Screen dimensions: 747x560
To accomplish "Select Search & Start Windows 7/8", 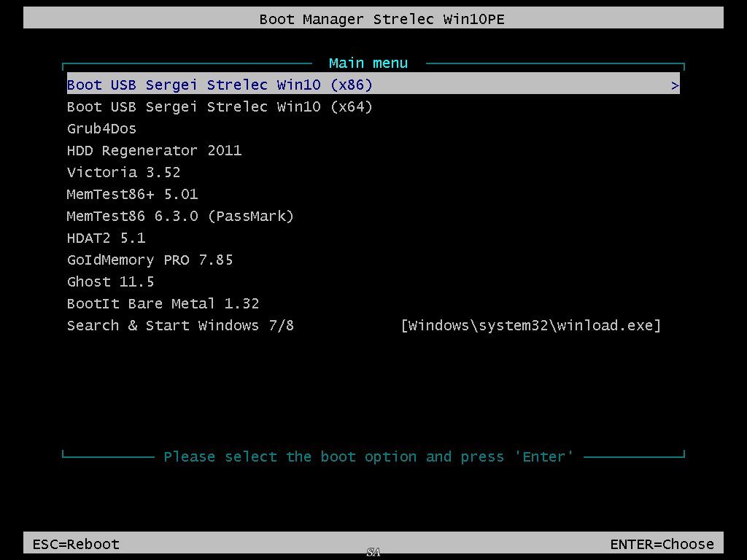I will click(x=180, y=325).
